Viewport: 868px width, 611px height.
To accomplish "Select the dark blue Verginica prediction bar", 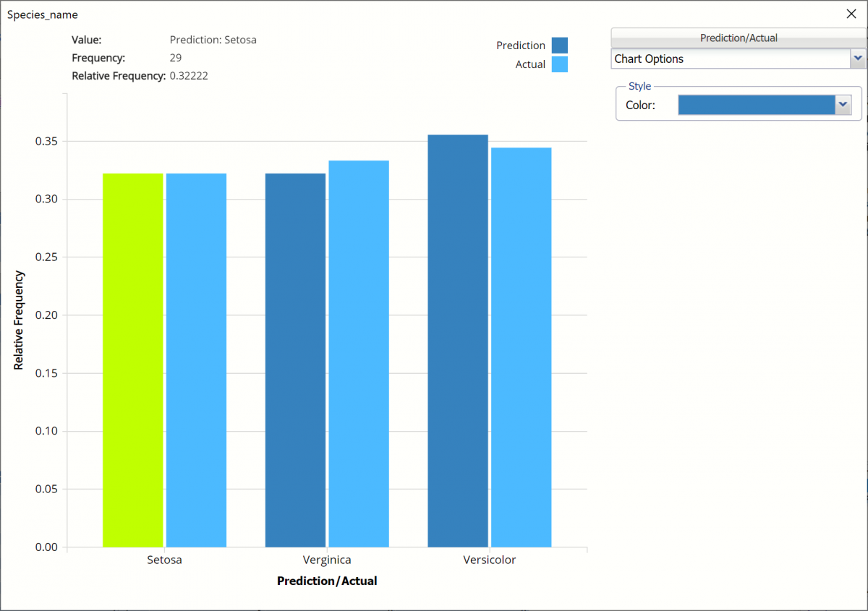I will pos(295,360).
